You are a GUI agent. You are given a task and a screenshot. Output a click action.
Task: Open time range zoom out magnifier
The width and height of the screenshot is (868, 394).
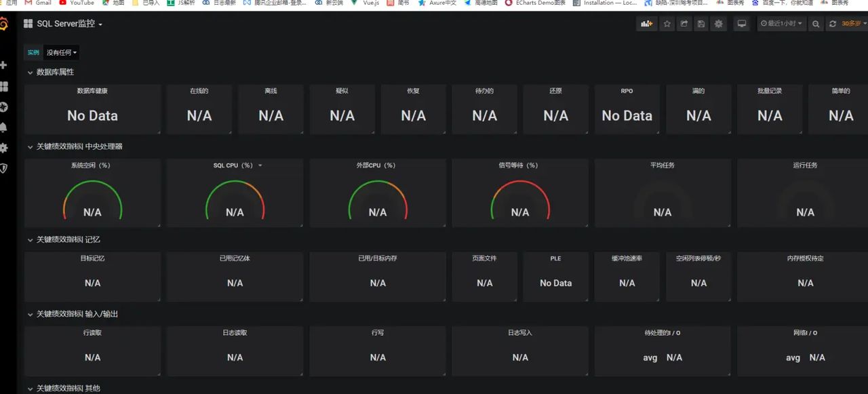[x=816, y=23]
